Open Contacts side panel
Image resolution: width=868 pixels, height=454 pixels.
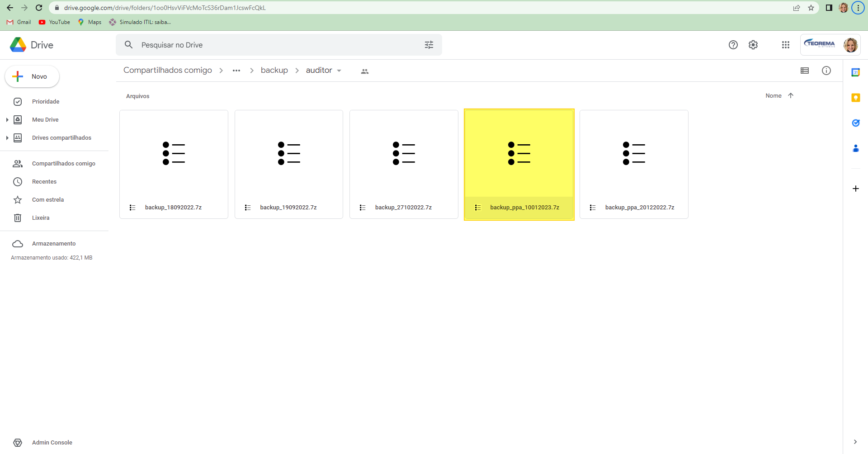855,148
